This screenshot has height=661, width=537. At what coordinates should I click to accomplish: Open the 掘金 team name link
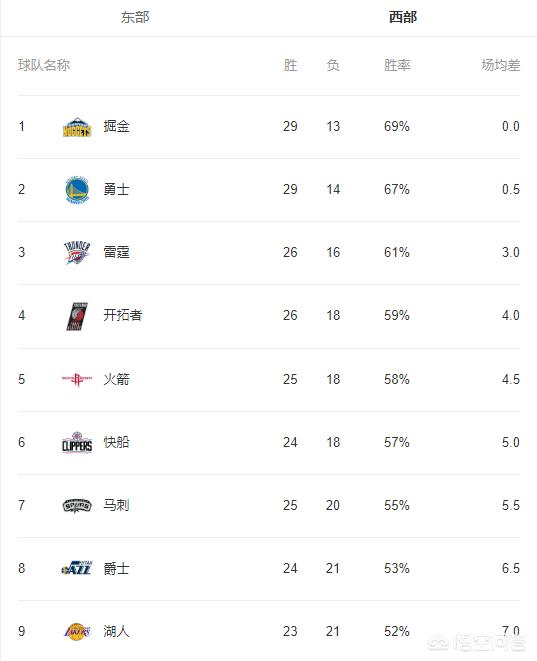pyautogui.click(x=116, y=126)
